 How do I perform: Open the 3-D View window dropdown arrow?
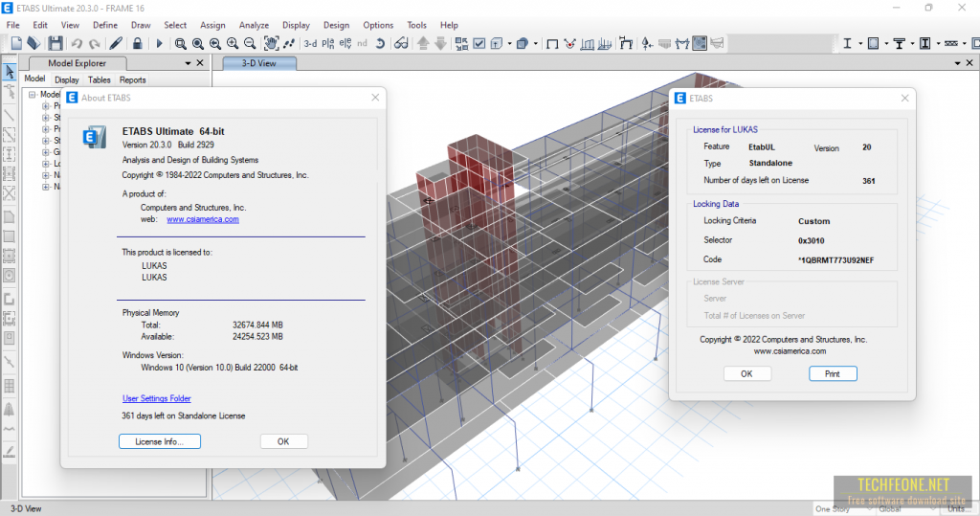click(x=957, y=63)
